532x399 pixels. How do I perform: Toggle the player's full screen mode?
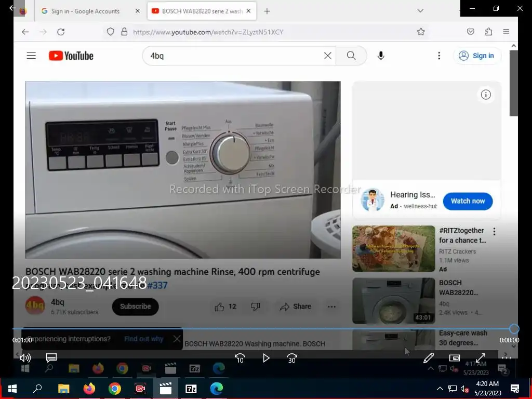(481, 357)
